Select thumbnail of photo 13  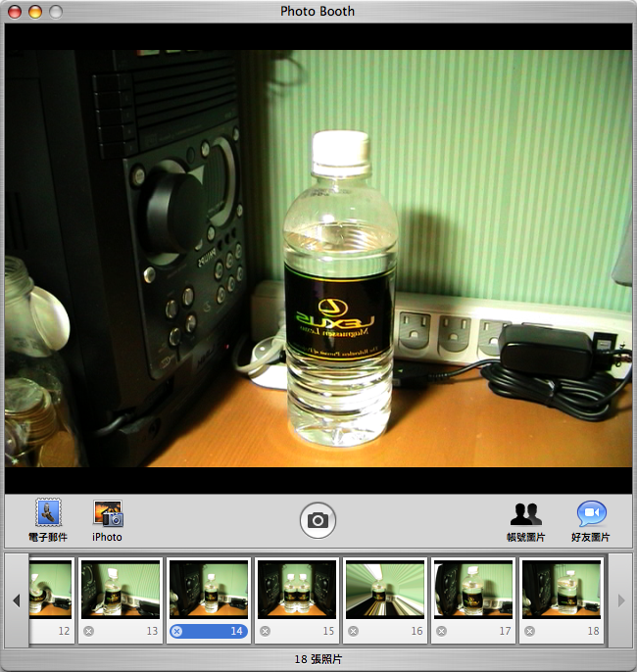coord(121,590)
